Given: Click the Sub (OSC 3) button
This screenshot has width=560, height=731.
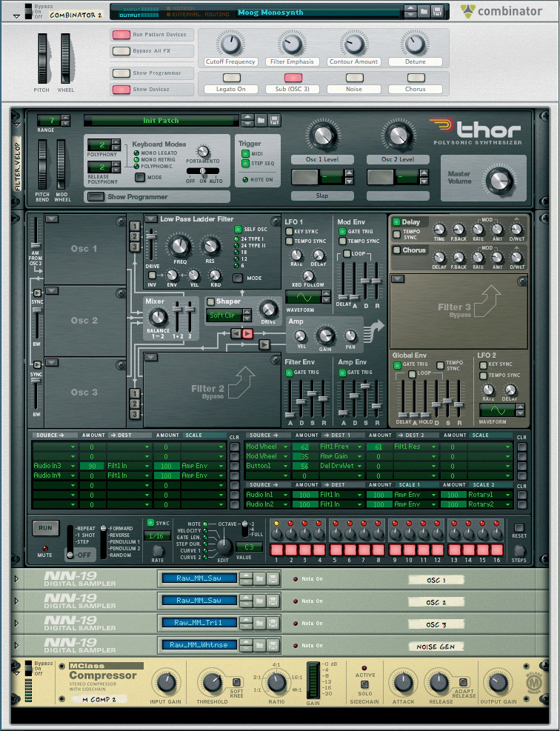Looking at the screenshot, I should click(x=293, y=78).
